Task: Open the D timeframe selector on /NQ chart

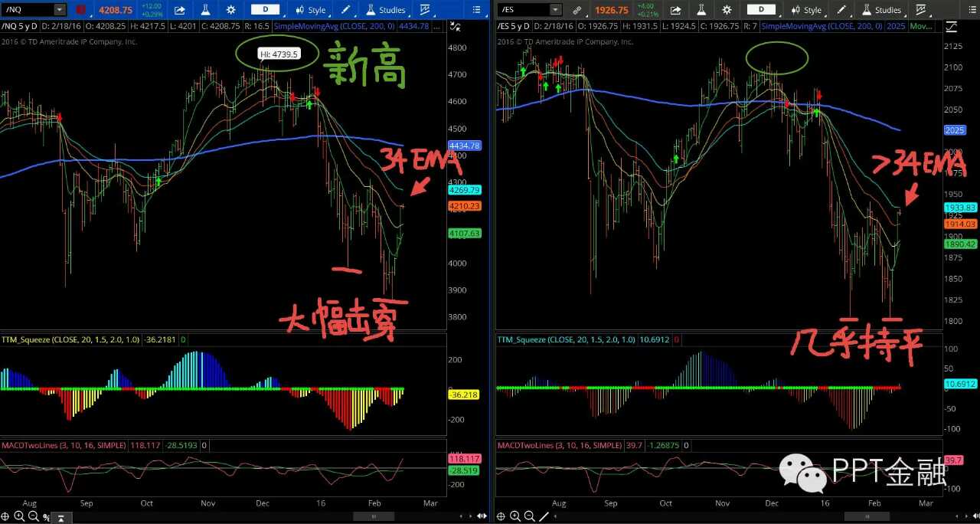Action: point(266,10)
